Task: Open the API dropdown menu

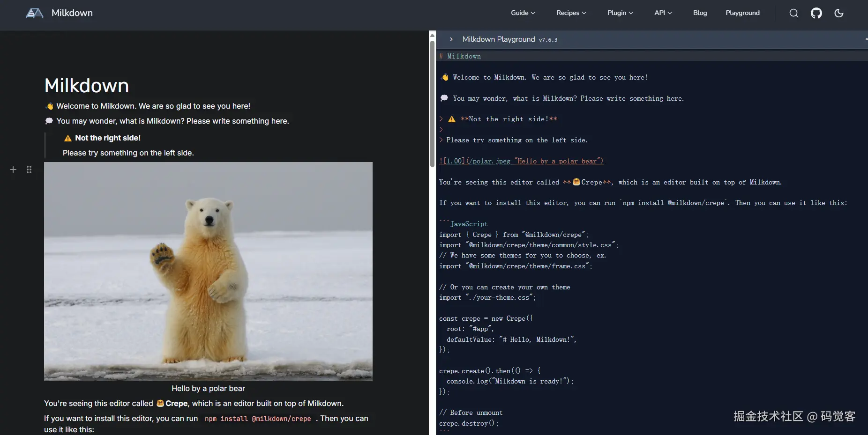Action: (663, 13)
